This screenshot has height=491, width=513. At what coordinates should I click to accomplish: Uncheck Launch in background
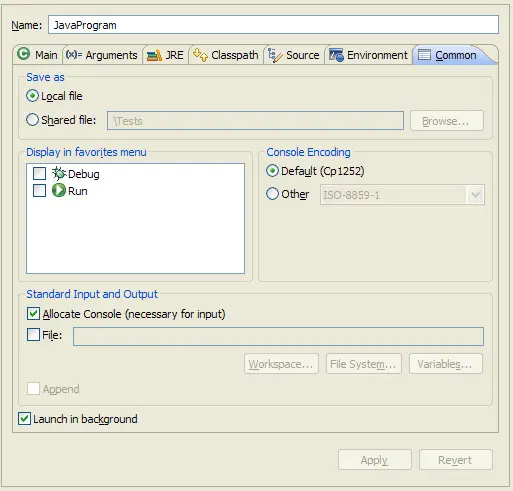click(24, 419)
